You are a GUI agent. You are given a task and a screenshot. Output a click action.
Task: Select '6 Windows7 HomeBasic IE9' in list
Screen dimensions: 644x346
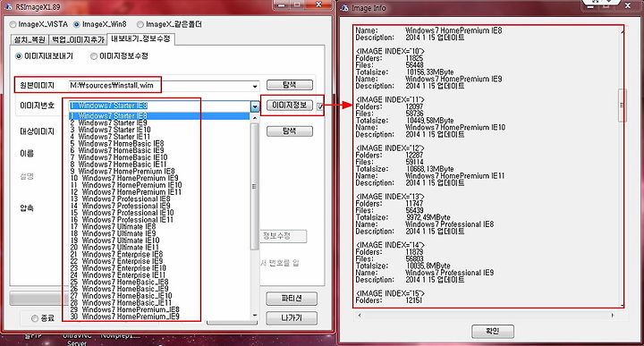[159, 150]
